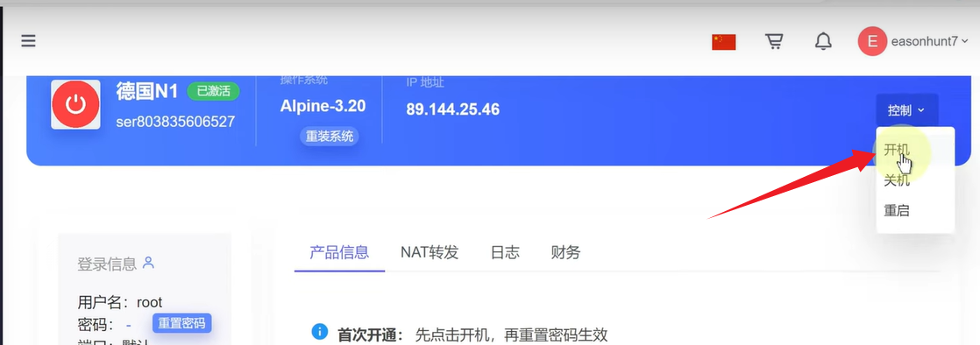Image resolution: width=980 pixels, height=345 pixels.
Task: Click the blue info icon near 首次开通
Action: click(x=319, y=331)
